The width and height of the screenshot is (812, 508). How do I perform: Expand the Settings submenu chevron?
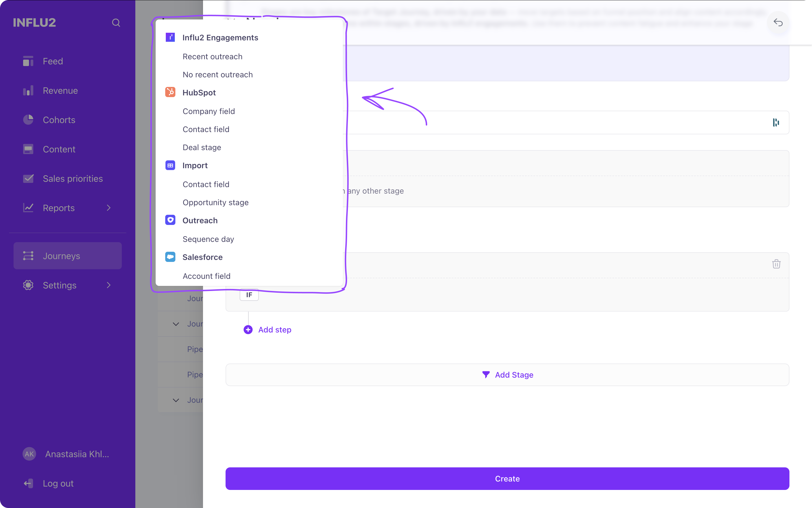(109, 285)
